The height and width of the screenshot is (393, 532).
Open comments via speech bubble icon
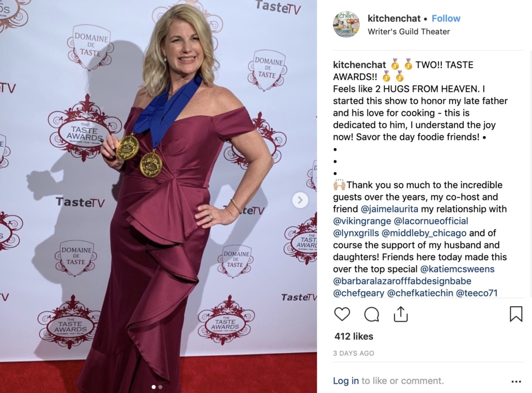tap(371, 314)
